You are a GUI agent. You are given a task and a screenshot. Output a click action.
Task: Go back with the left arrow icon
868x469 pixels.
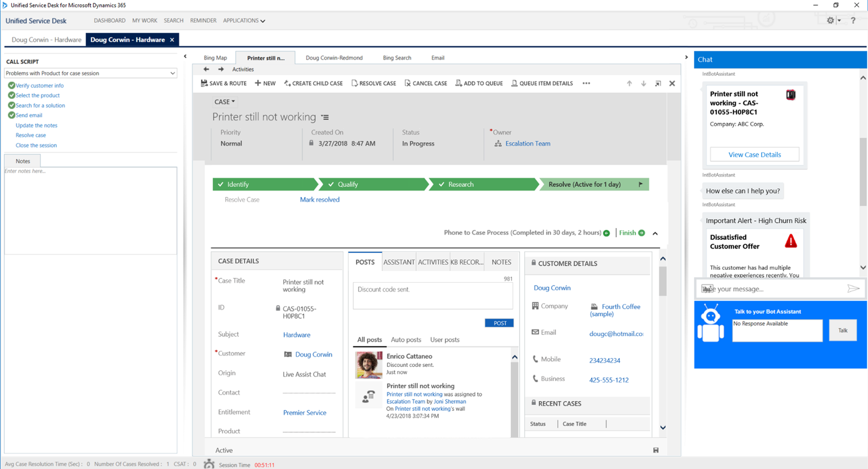(x=206, y=69)
